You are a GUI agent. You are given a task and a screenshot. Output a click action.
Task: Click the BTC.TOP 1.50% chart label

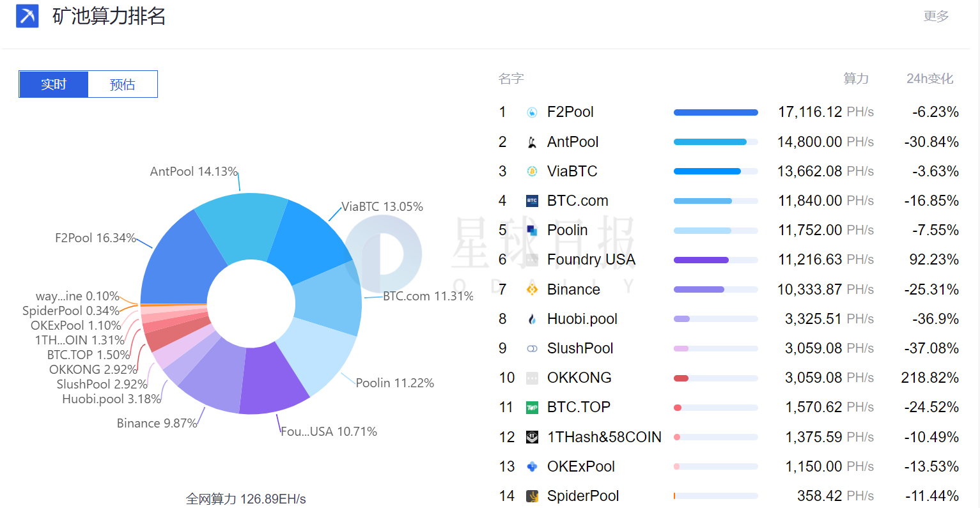pyautogui.click(x=89, y=355)
